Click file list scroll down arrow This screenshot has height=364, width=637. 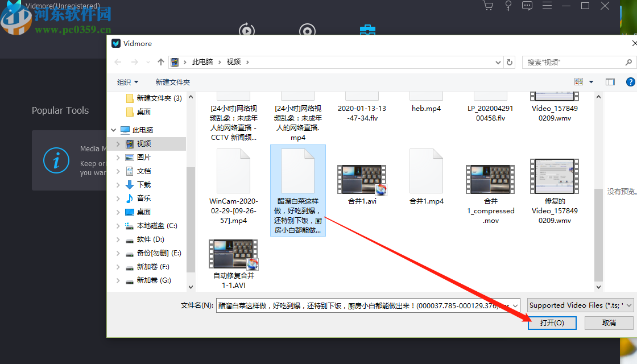598,287
